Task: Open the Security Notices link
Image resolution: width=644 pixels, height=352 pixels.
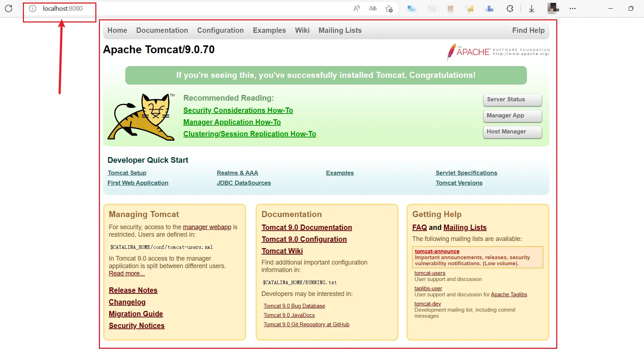Action: tap(137, 326)
